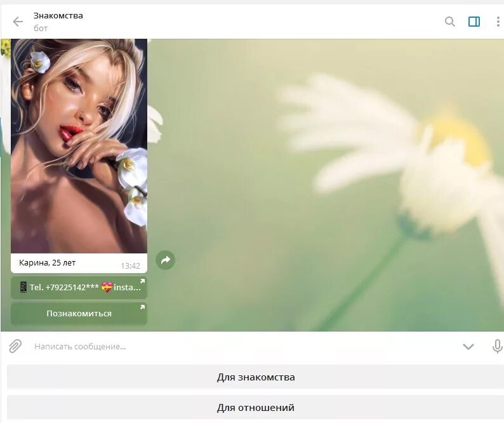The image size is (504, 423).
Task: Open the three-dot chat menu
Action: coord(498,22)
